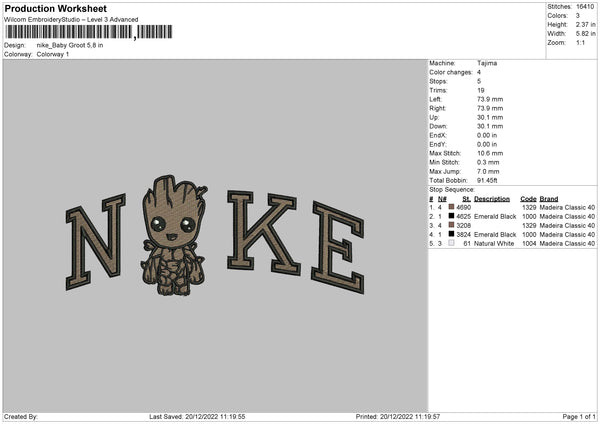Select the letter K in the embroidery preview

[x=263, y=232]
